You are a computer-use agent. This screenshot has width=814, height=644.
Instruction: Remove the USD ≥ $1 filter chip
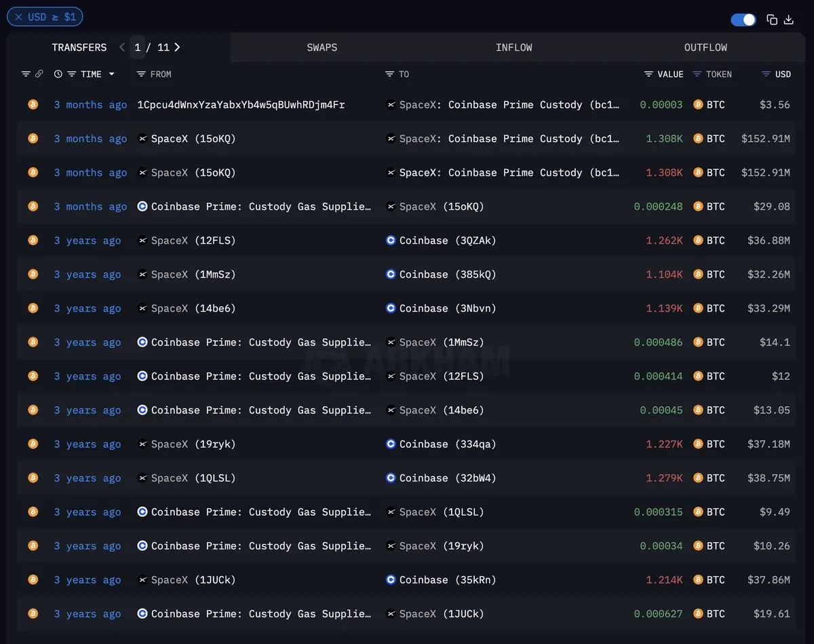click(x=19, y=17)
